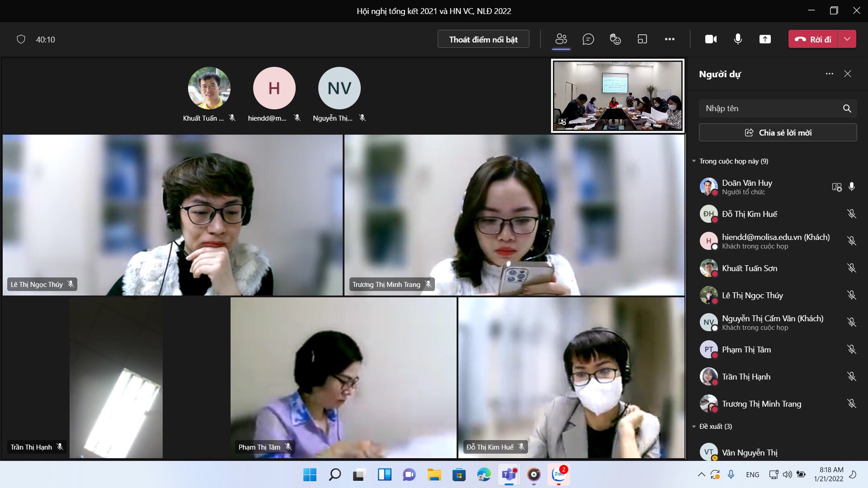Open dropdown arrow next to Rời đi

point(847,39)
